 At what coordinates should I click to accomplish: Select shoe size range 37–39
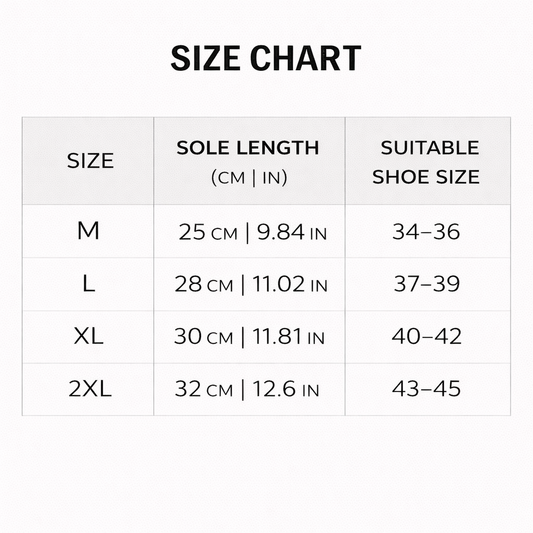coord(427,284)
